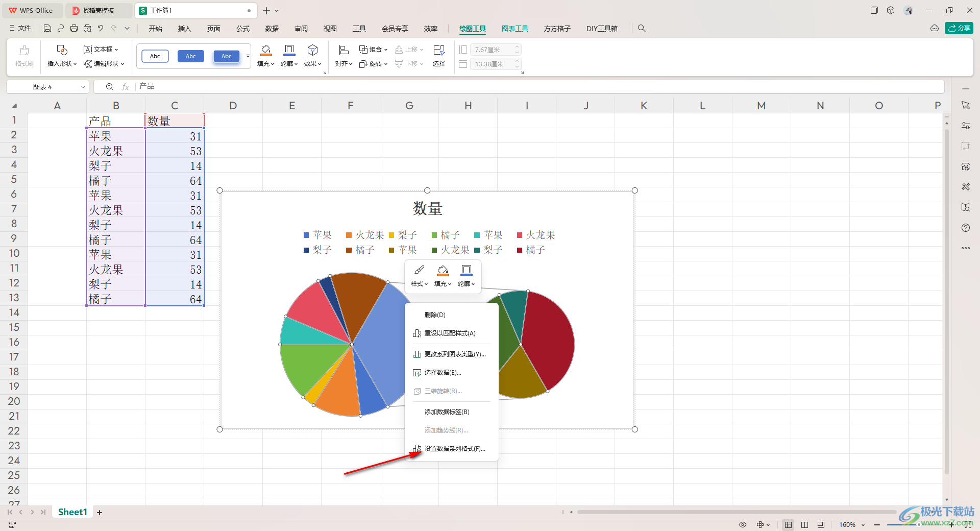
Task: Click the Fill bucket icon in ribbon
Action: point(265,50)
